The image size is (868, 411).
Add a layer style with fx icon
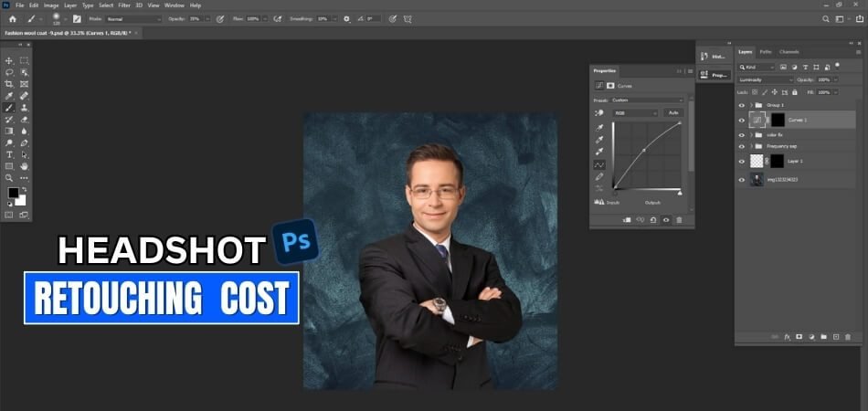tap(787, 337)
